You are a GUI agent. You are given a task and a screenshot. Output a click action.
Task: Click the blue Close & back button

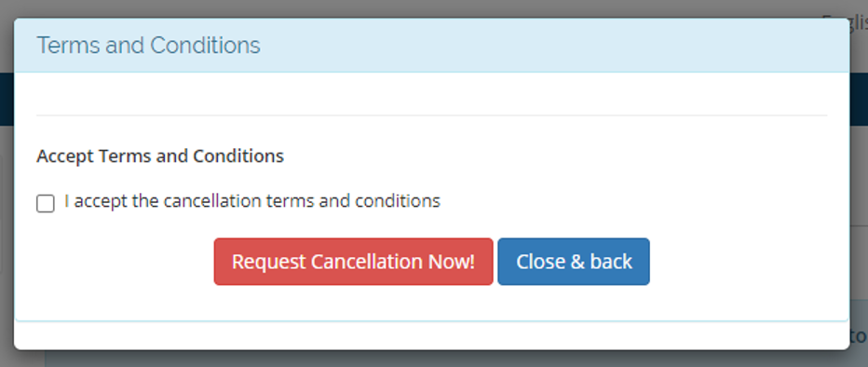point(574,261)
